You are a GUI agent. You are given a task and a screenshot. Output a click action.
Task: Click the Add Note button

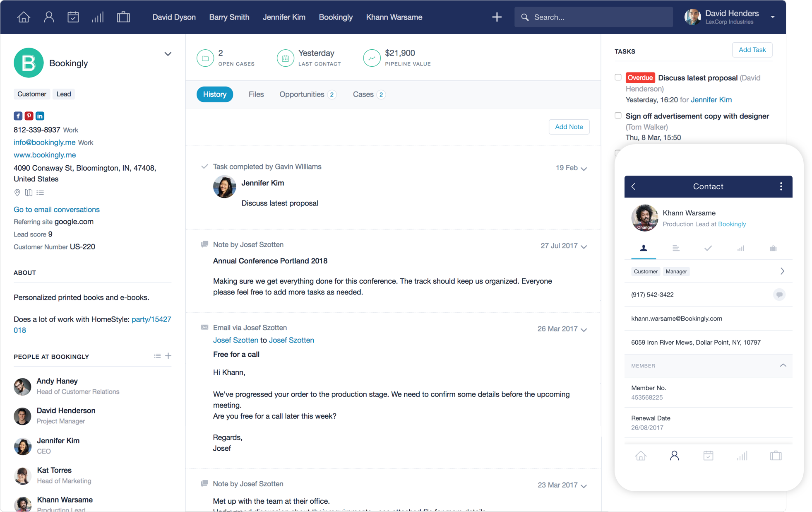tap(569, 127)
